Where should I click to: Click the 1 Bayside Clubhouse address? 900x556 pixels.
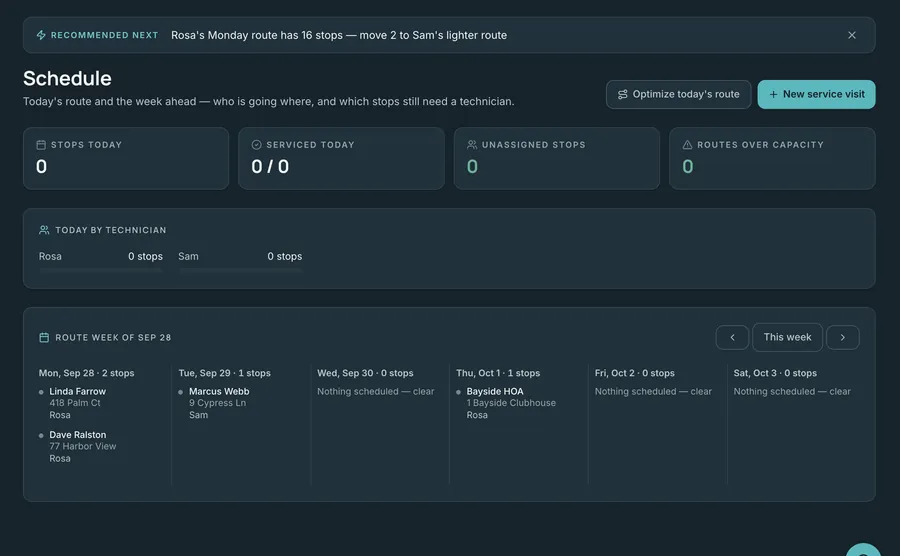point(511,403)
